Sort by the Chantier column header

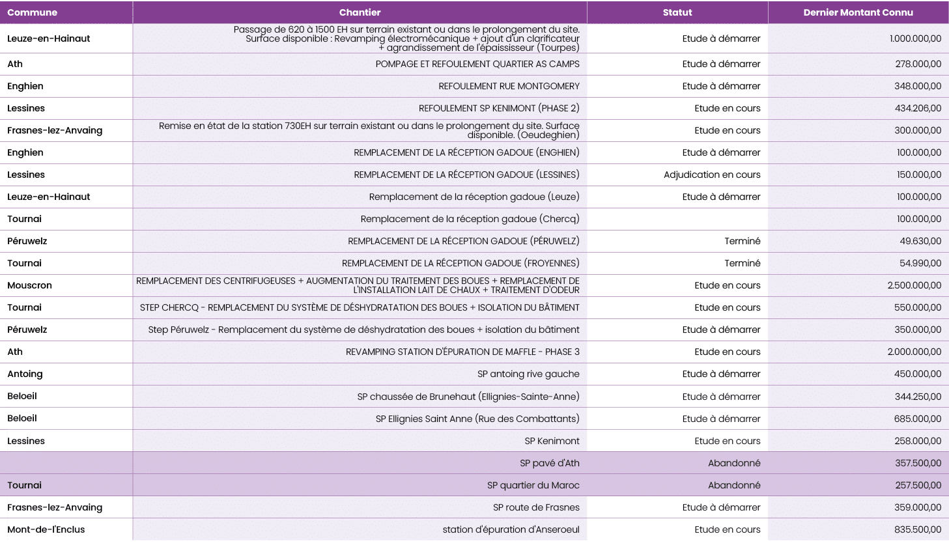click(x=360, y=12)
